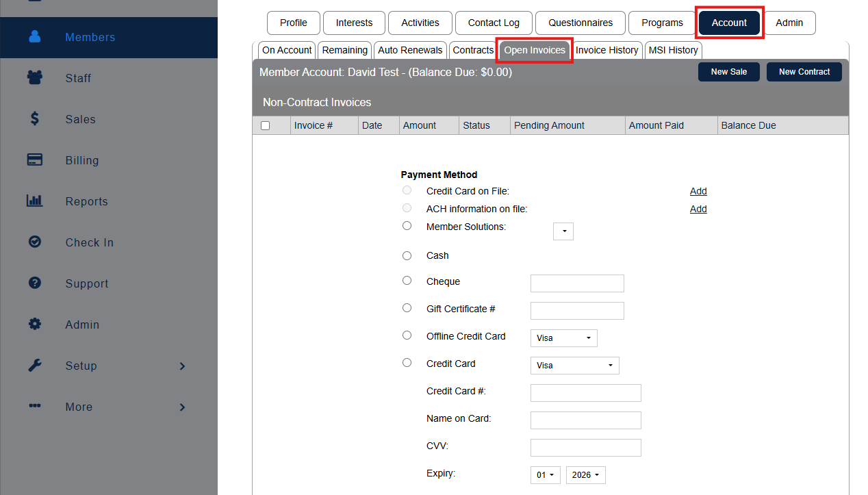Click the Sales dollar sign icon
This screenshot has height=495, width=868.
tap(35, 119)
